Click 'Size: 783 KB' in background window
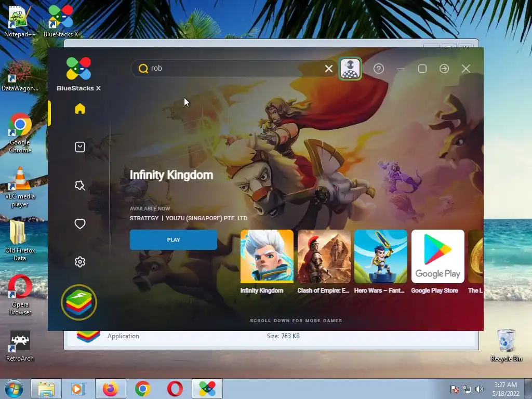532x399 pixels. (x=283, y=336)
